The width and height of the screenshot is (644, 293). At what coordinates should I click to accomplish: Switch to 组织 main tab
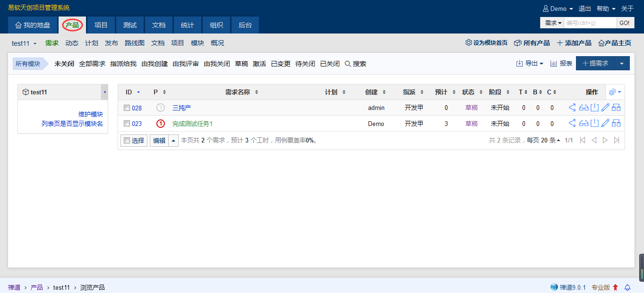click(216, 25)
